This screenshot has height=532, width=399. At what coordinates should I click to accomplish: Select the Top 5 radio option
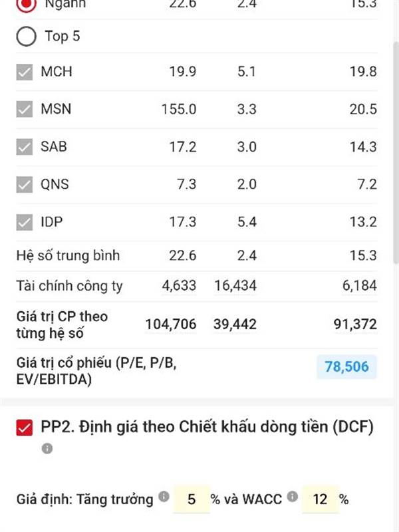[x=26, y=37]
